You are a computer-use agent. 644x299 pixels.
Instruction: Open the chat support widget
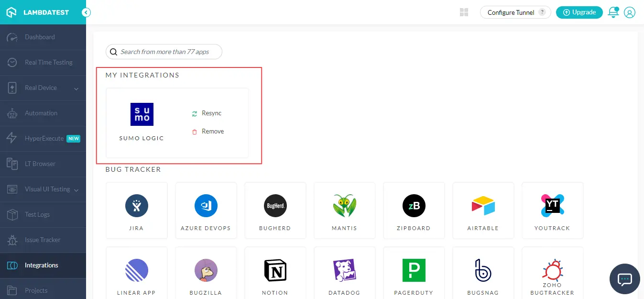point(625,278)
